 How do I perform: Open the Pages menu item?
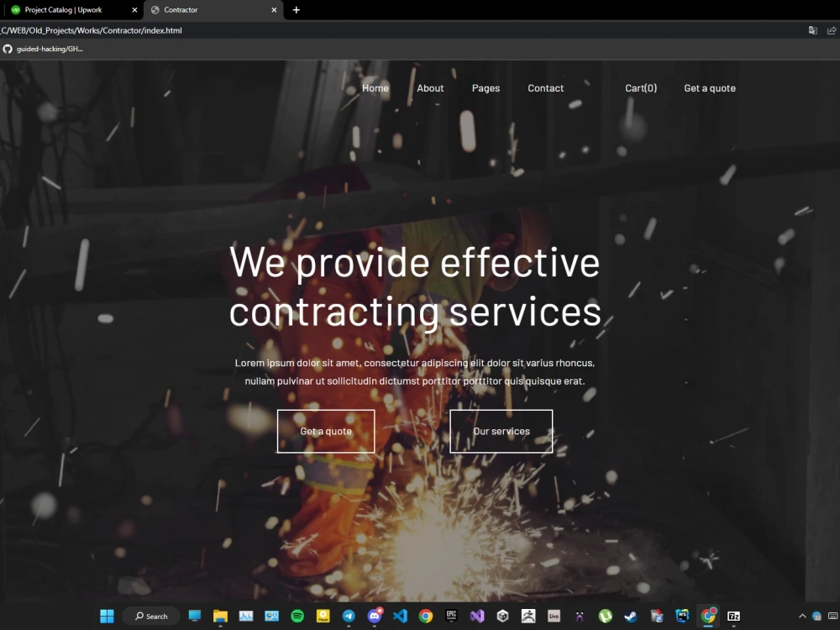click(x=486, y=88)
